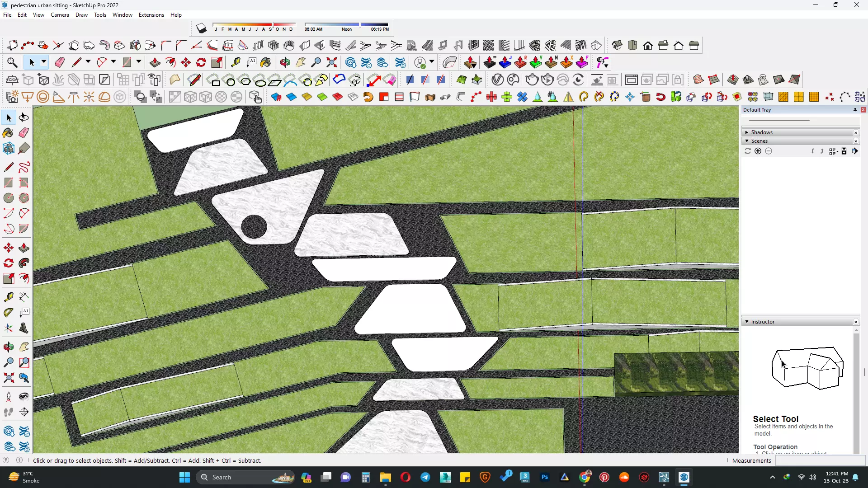The width and height of the screenshot is (868, 488).
Task: Open the Extensions menu
Action: click(x=151, y=15)
